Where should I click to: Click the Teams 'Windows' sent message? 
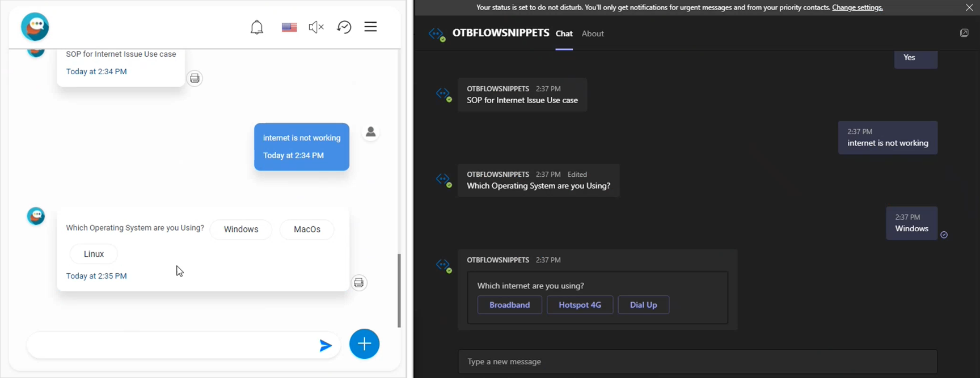[911, 223]
